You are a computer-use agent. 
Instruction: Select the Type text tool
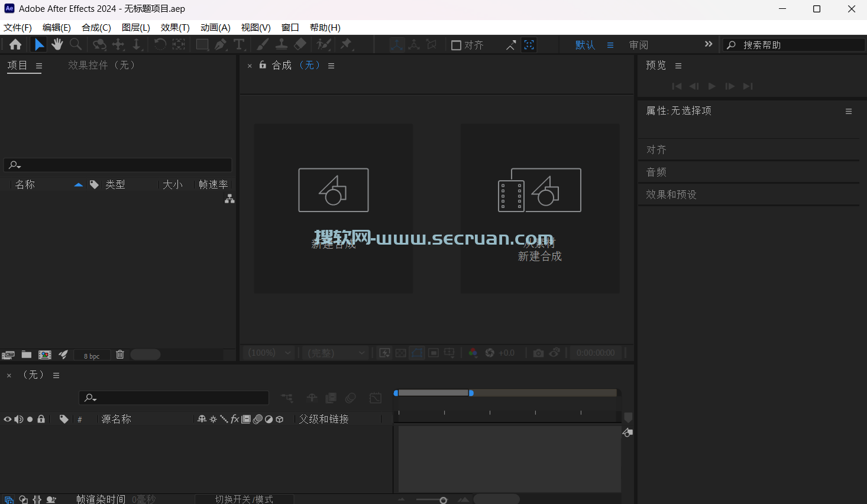239,44
